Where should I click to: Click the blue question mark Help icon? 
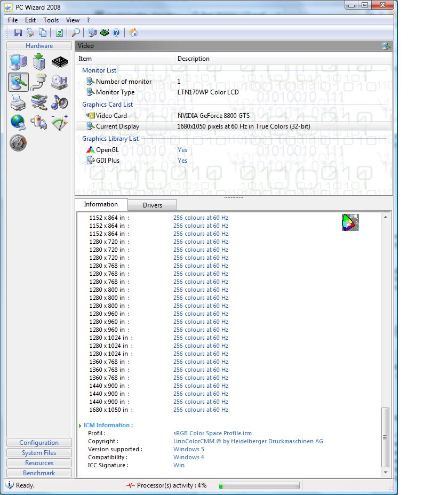[x=116, y=33]
